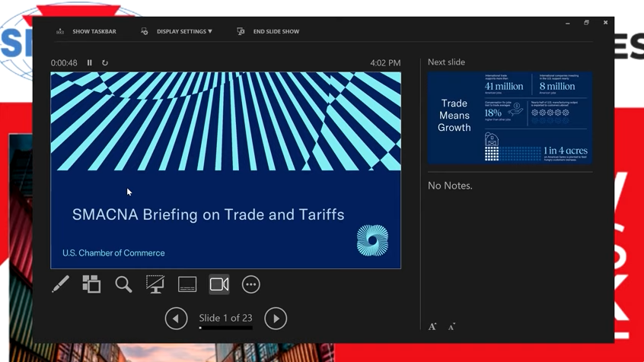
Task: Open More slide show options ellipsis
Action: tap(251, 284)
